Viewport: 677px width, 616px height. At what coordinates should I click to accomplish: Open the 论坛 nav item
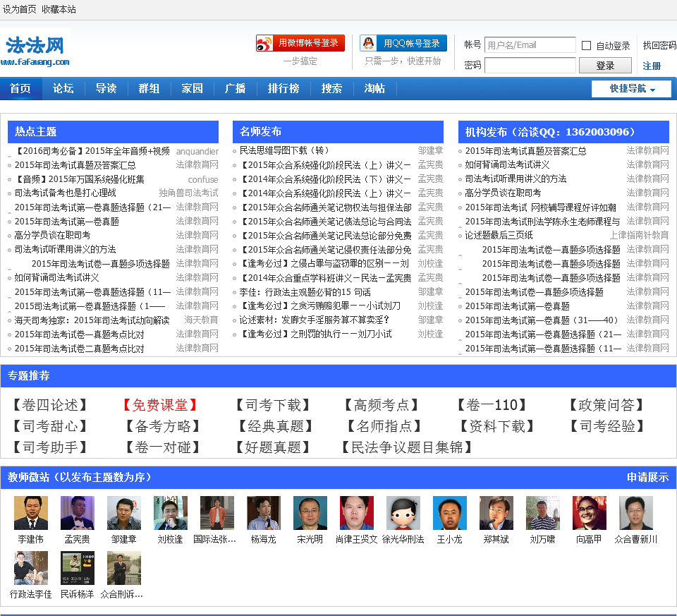pyautogui.click(x=63, y=89)
